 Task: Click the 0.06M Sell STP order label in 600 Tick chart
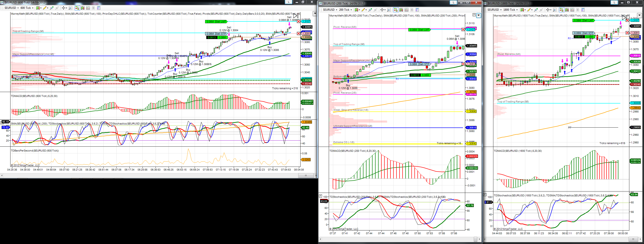[216, 34]
